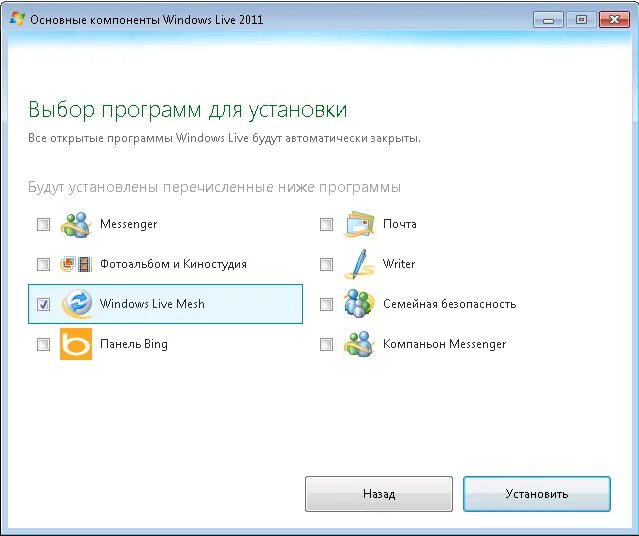Select the Почта checkbox
639x536 pixels.
tap(326, 224)
